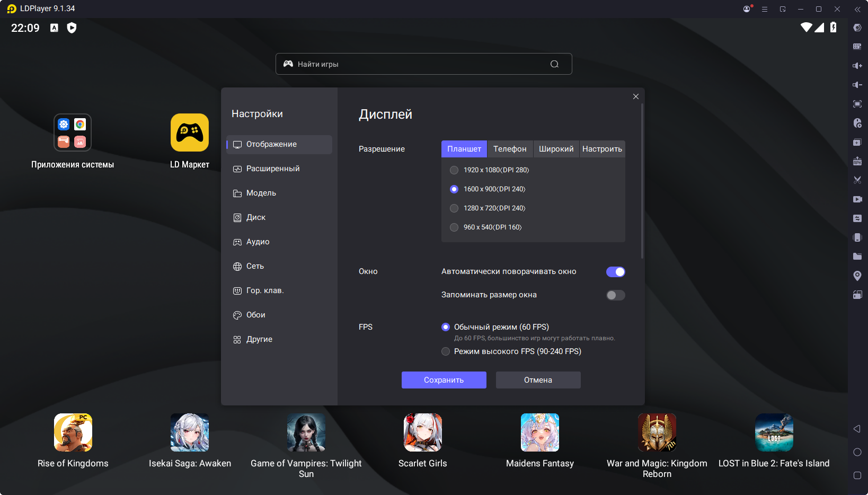Switch to the Телефон resolution tab

tap(509, 149)
